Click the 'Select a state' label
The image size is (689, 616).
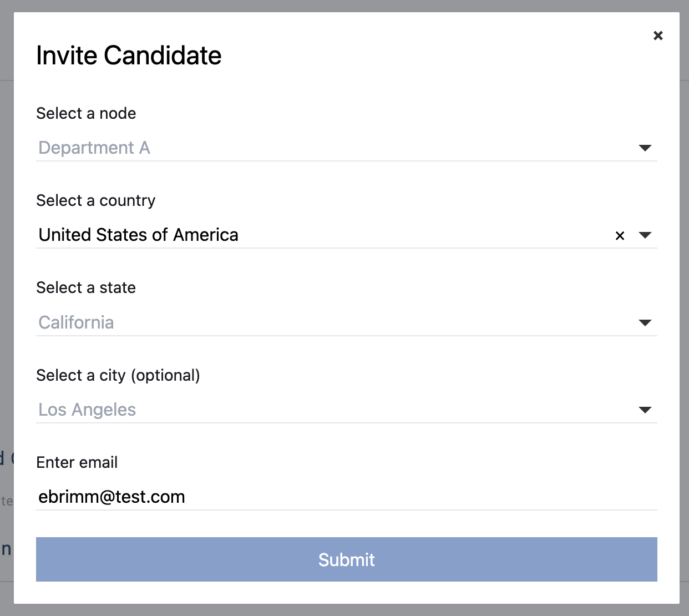click(x=86, y=287)
